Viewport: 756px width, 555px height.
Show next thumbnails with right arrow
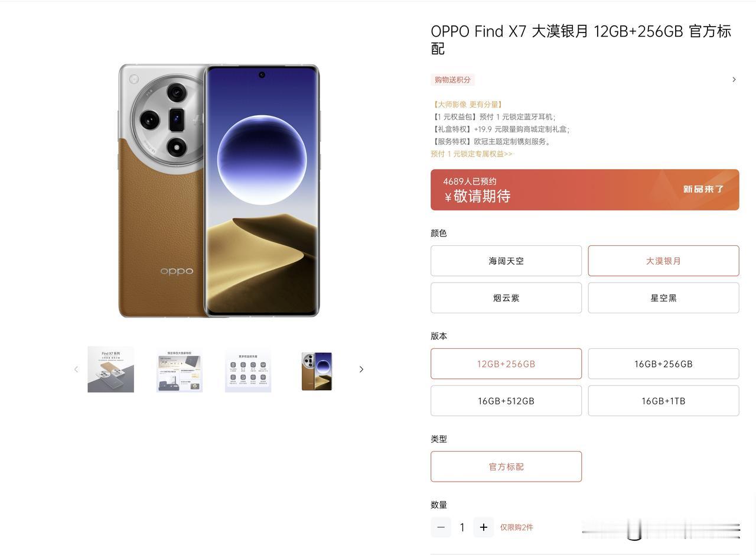coord(361,369)
